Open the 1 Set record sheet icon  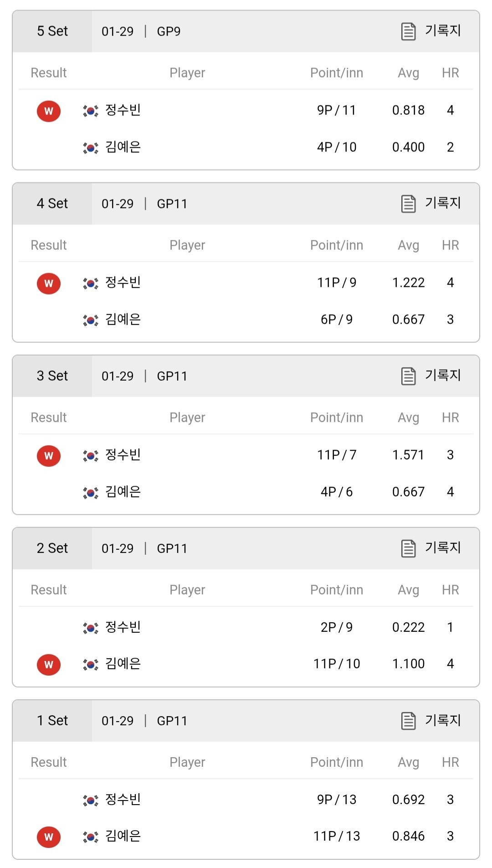408,721
